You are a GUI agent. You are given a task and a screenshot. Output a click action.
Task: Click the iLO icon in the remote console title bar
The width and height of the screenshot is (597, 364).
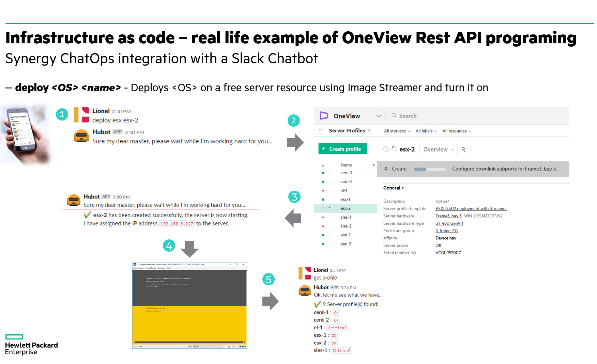(x=134, y=265)
